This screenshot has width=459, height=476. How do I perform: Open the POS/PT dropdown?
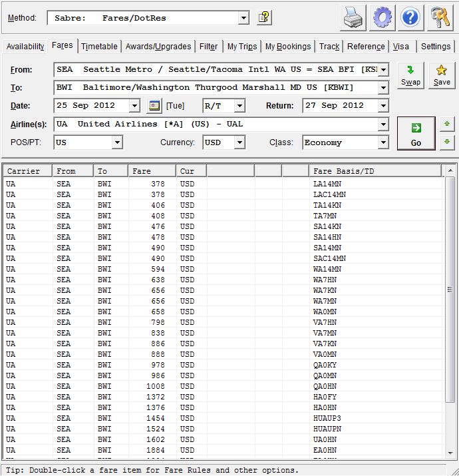(x=117, y=142)
